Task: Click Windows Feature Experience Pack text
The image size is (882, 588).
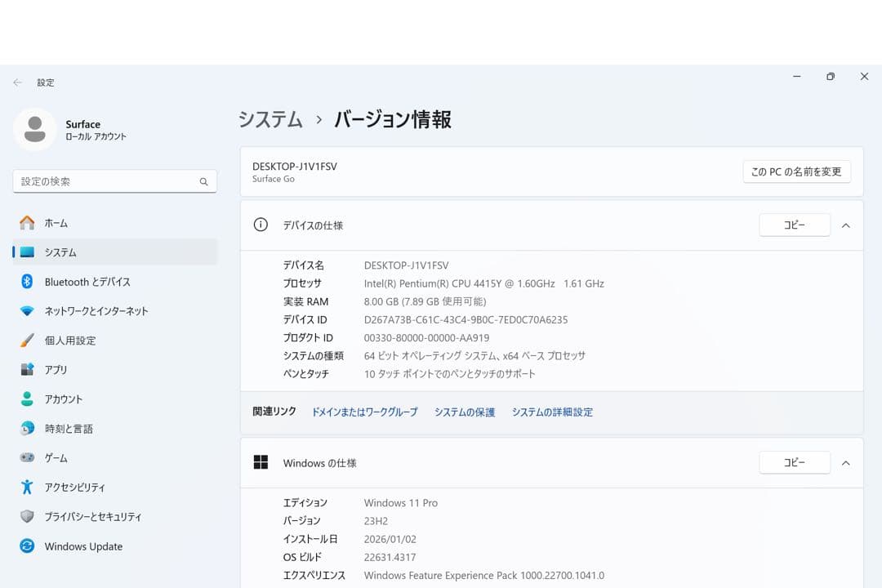Action: [x=483, y=575]
